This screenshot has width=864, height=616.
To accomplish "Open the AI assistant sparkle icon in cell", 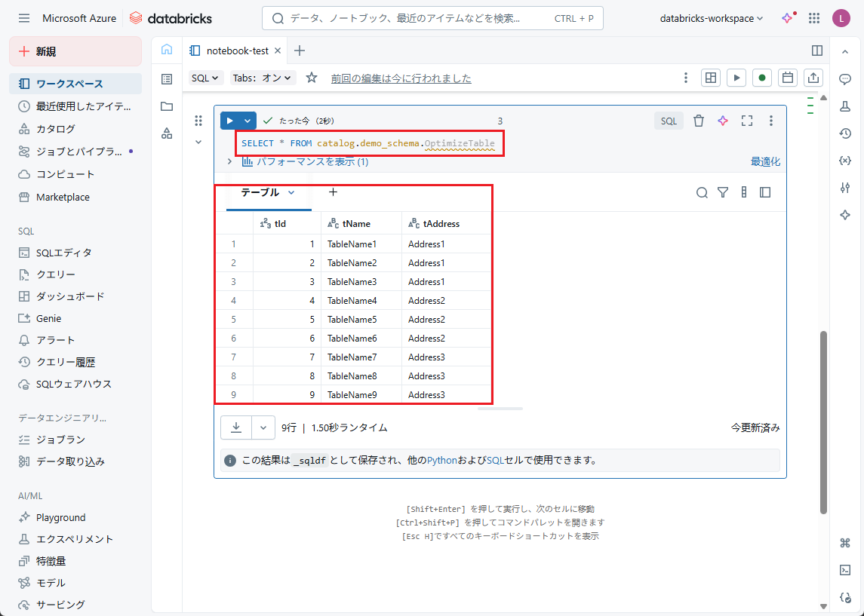I will coord(723,121).
